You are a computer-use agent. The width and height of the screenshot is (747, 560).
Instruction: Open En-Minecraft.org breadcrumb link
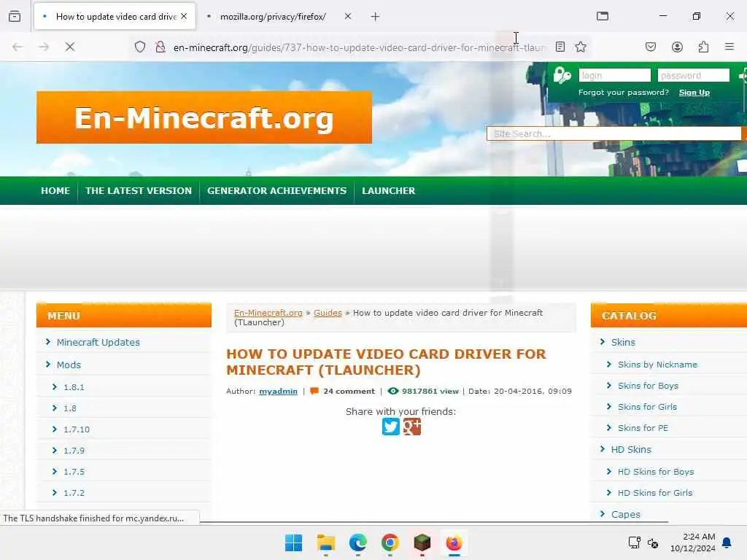pos(268,313)
